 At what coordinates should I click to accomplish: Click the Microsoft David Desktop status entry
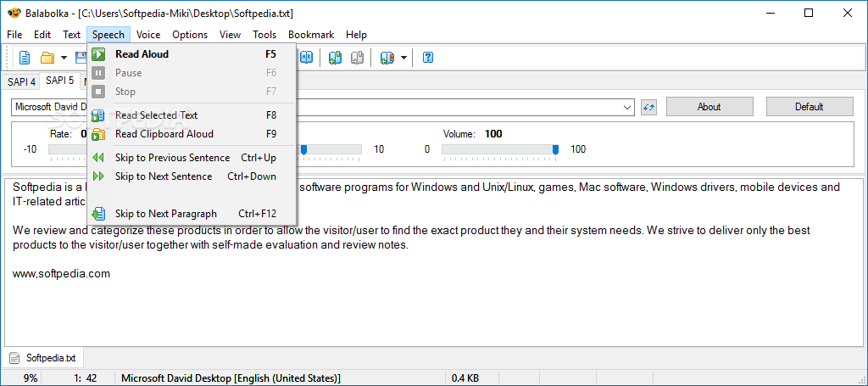pyautogui.click(x=231, y=379)
